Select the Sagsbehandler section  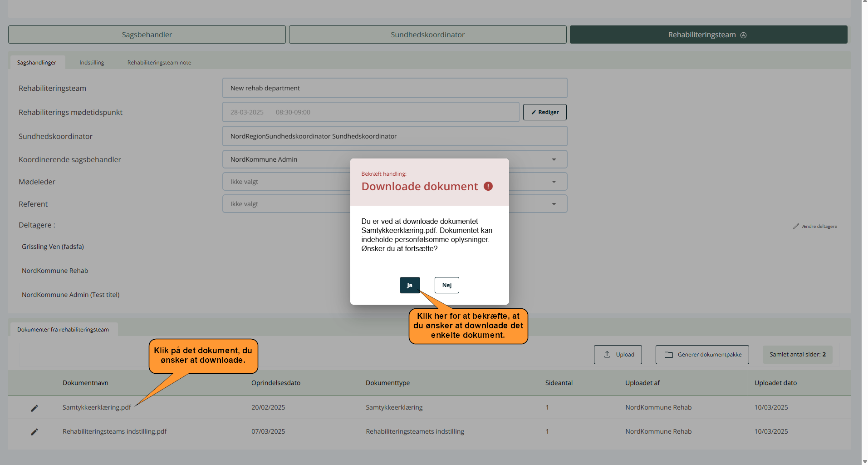147,35
